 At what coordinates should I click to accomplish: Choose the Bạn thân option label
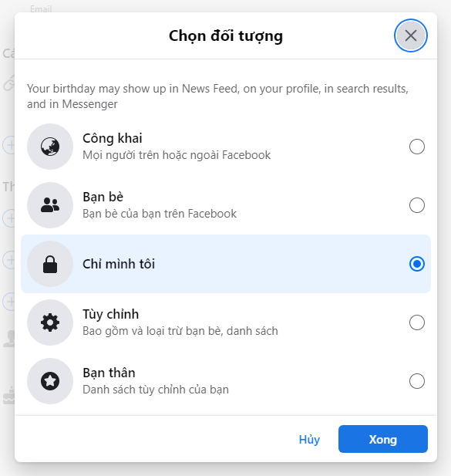[x=109, y=373]
